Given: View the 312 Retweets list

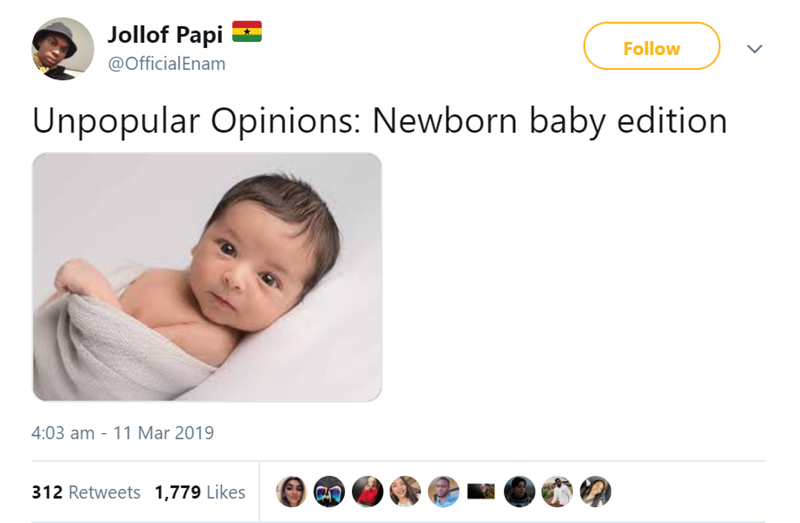Looking at the screenshot, I should point(86,492).
